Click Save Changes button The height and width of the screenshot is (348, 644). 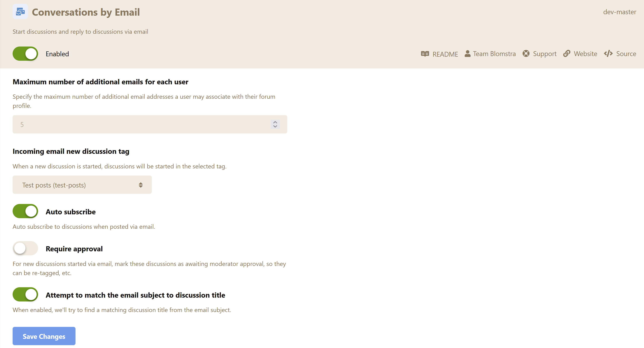[x=44, y=336]
